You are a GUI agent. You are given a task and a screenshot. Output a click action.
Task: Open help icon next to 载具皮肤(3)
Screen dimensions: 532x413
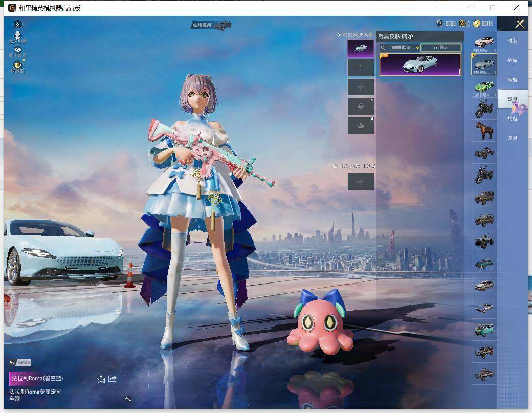pos(411,36)
